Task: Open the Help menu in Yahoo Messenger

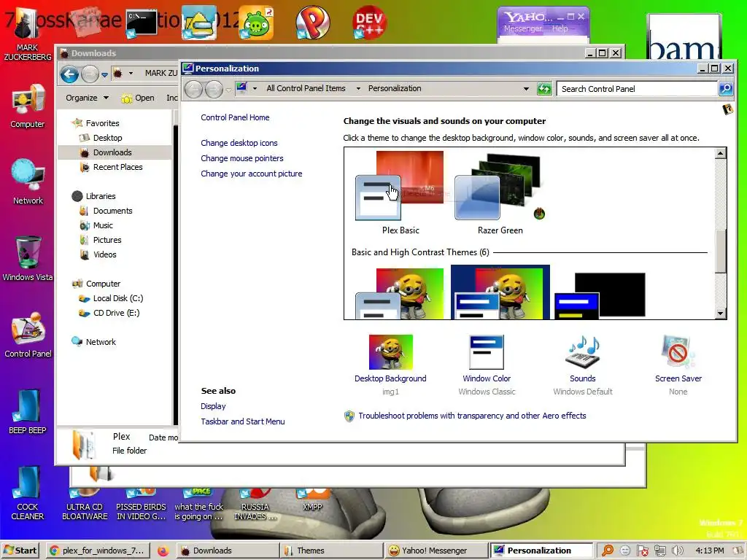Action: click(x=560, y=28)
